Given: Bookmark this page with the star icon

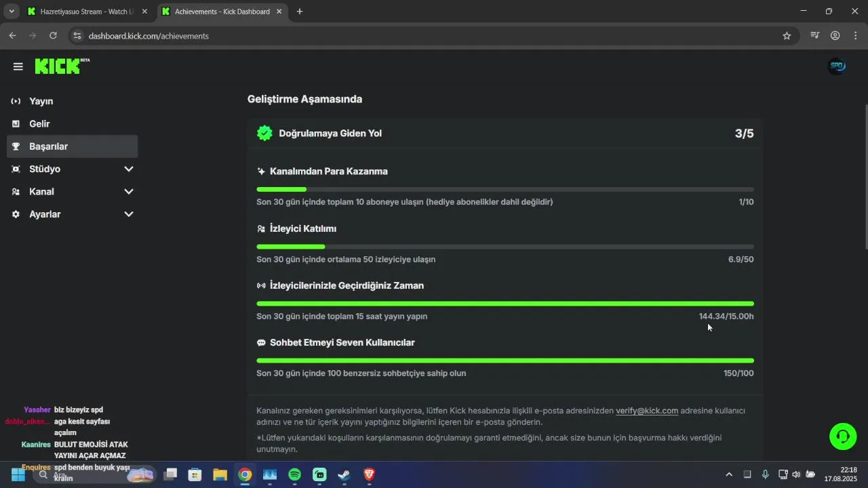Looking at the screenshot, I should pos(787,36).
